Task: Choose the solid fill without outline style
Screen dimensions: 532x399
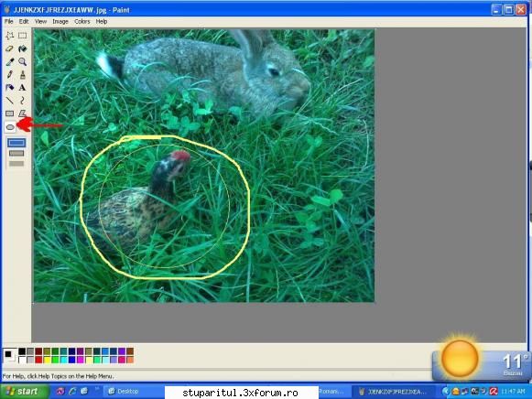Action: click(16, 164)
